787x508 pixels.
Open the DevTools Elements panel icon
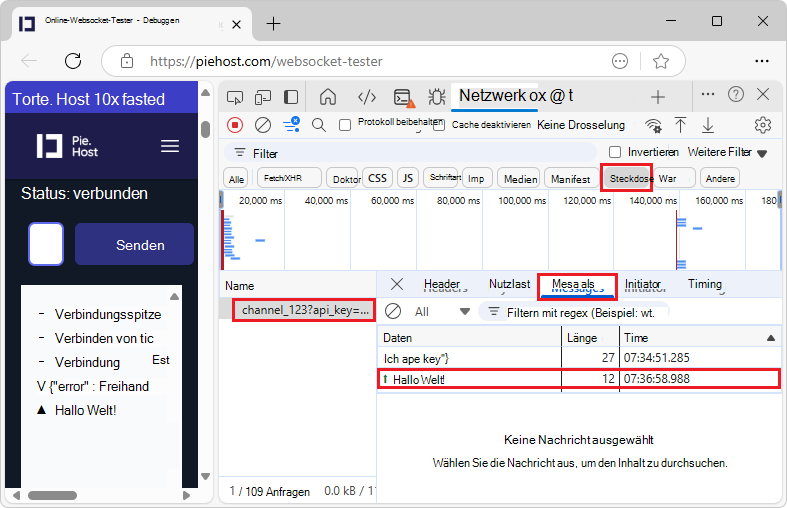point(367,97)
